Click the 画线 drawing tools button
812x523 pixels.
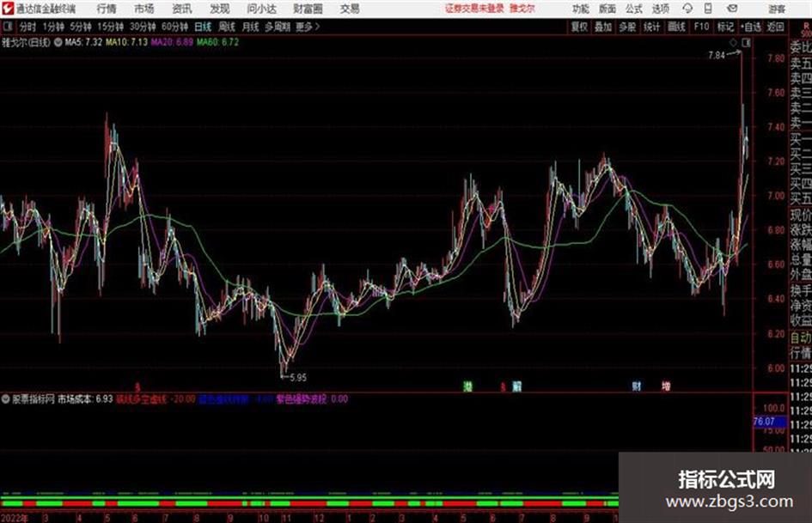click(x=676, y=27)
